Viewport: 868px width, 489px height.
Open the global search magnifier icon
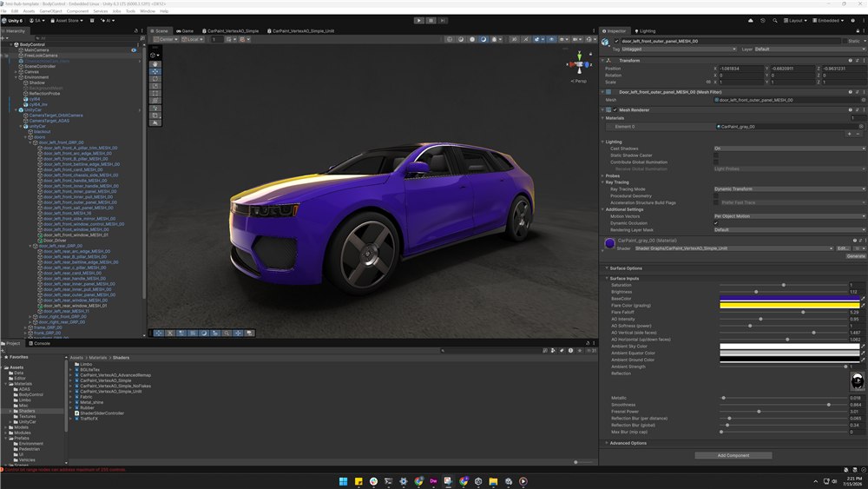pos(775,21)
